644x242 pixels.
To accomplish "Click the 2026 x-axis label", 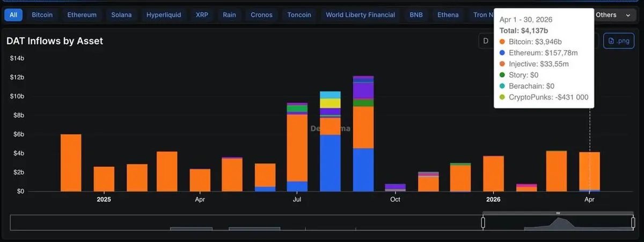I will 493,200.
